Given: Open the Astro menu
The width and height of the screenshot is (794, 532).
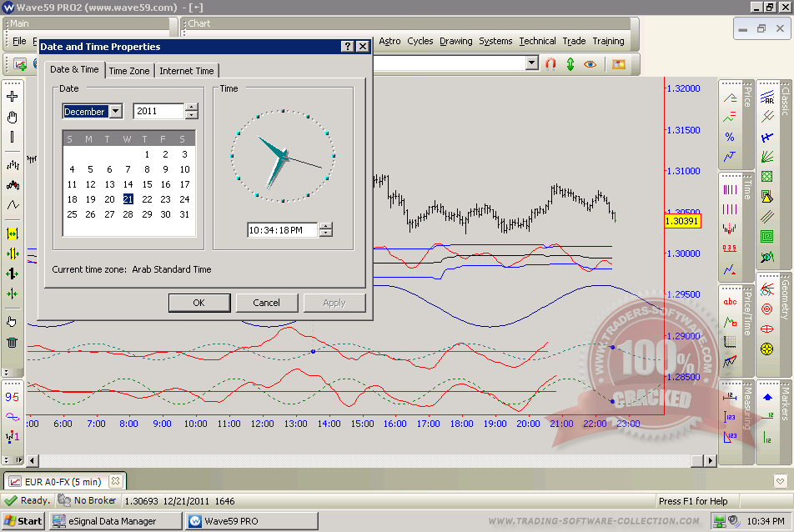Looking at the screenshot, I should point(389,41).
